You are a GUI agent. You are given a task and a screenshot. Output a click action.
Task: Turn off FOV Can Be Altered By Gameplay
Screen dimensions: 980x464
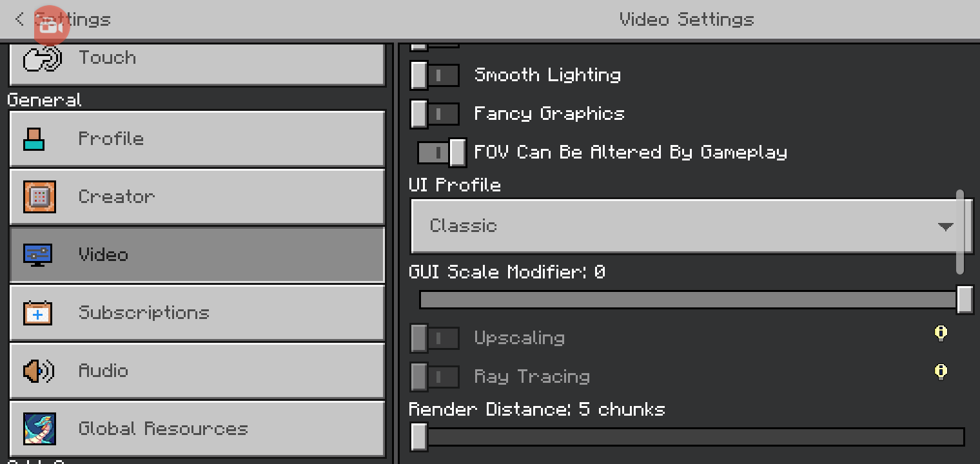442,153
